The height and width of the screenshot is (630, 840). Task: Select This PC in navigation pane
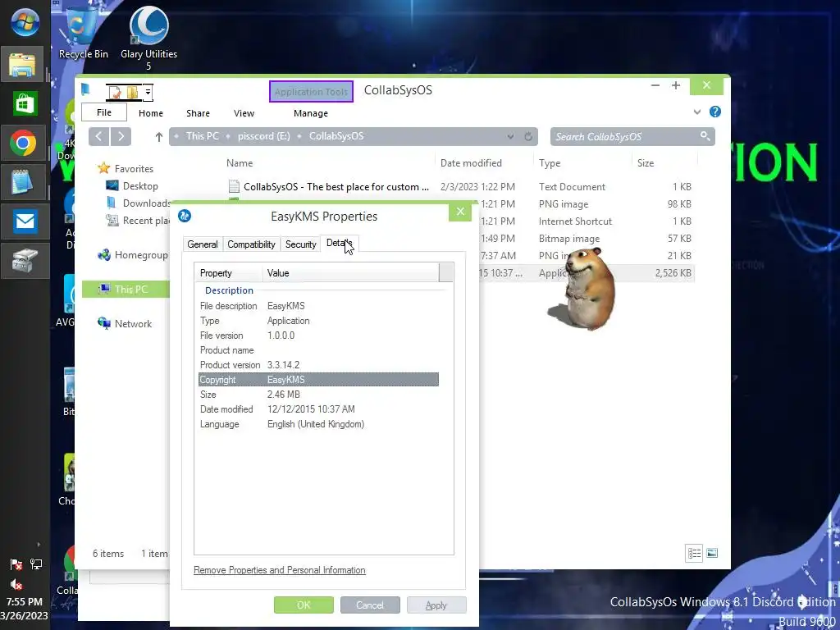pyautogui.click(x=126, y=290)
